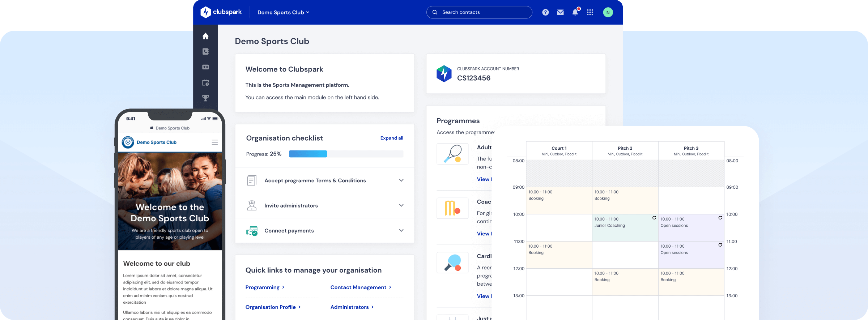Expand the Accept programme Terms & Conditions row
The image size is (868, 320).
tap(325, 180)
